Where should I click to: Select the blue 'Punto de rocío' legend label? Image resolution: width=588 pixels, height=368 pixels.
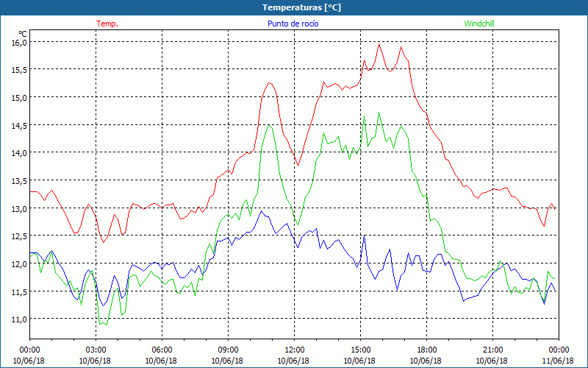tap(293, 24)
